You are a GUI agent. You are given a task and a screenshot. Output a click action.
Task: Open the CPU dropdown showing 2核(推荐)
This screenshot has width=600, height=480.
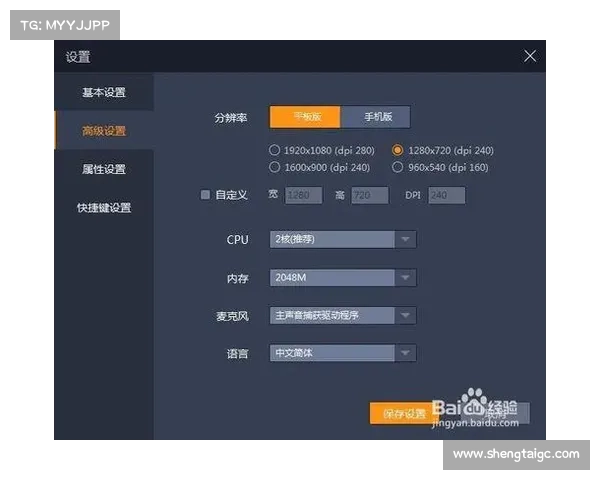(343, 239)
